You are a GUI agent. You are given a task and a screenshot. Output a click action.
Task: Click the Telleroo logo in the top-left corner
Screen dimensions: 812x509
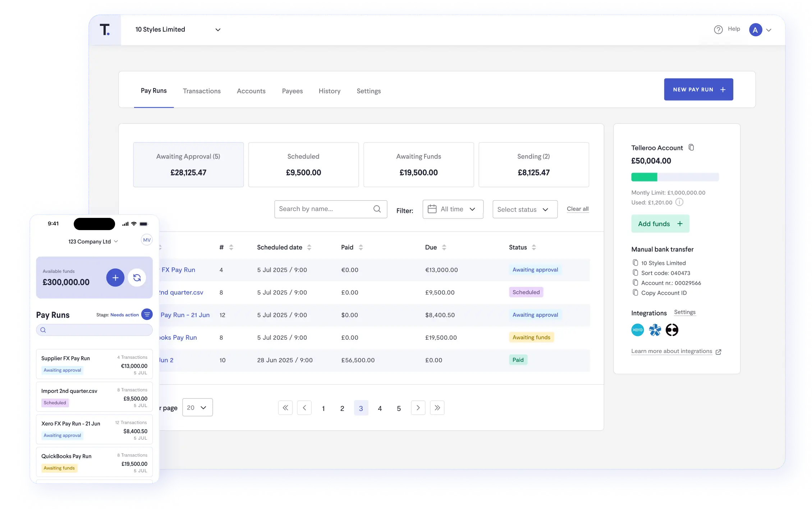[x=105, y=29]
